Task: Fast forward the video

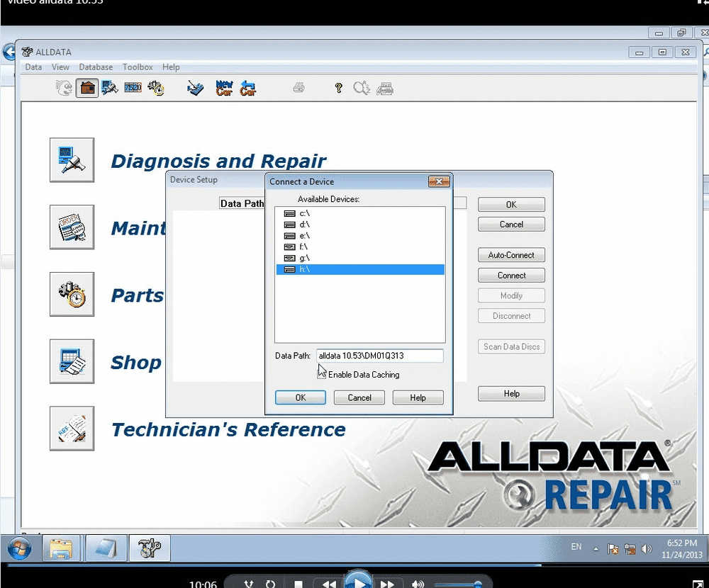Action: click(x=387, y=584)
